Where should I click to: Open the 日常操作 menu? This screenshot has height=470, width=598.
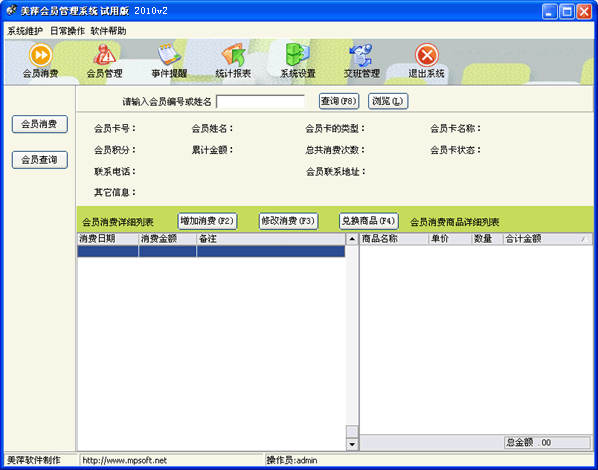tap(68, 31)
